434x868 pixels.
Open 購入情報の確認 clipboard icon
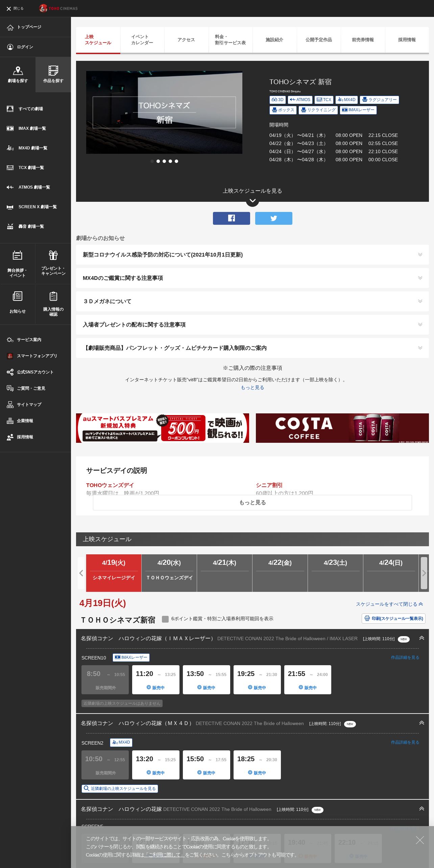coord(53,296)
